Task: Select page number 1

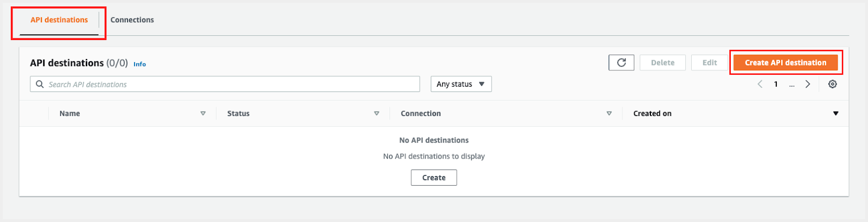Action: point(776,84)
